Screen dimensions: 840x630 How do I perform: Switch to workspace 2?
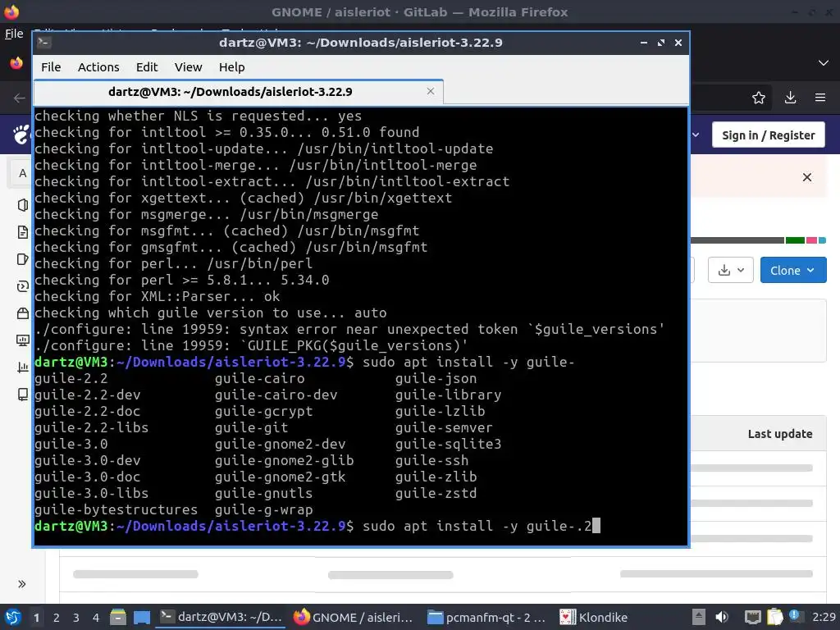point(57,618)
